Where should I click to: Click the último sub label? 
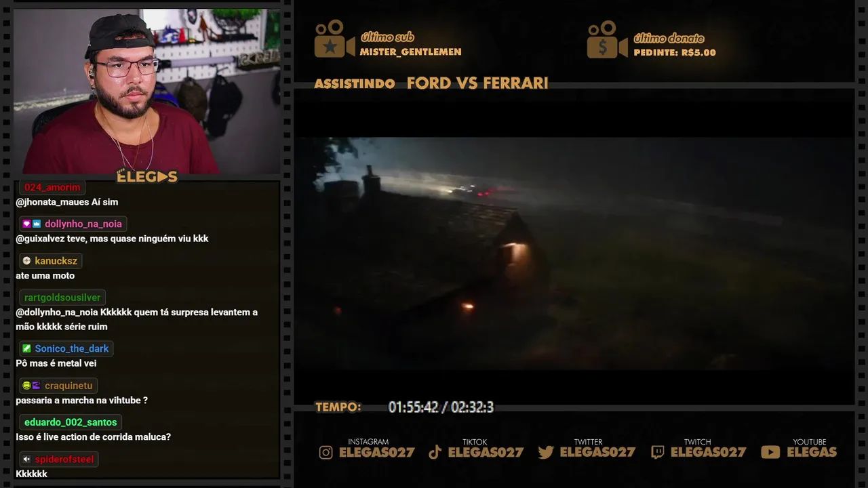pos(387,37)
